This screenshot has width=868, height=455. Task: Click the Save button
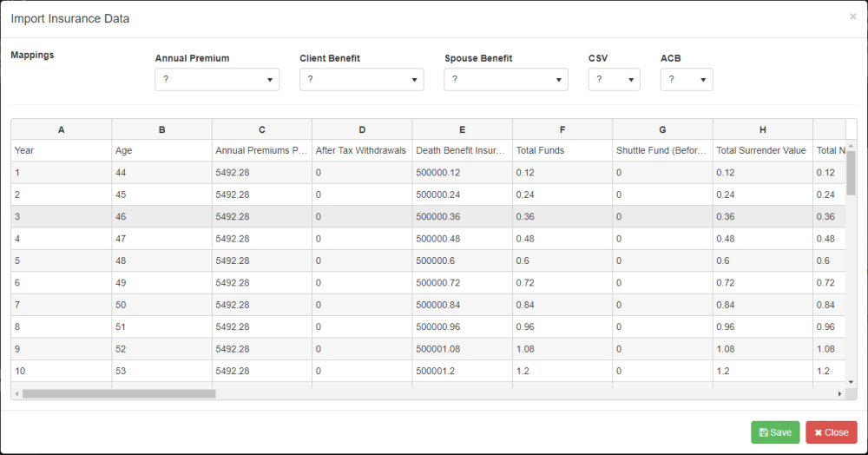tap(775, 432)
